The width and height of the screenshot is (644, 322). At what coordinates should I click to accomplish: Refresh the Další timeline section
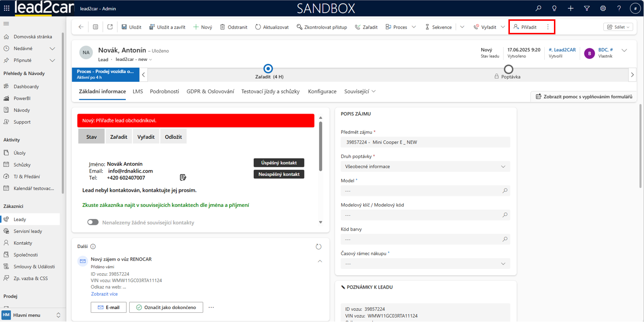coord(318,247)
